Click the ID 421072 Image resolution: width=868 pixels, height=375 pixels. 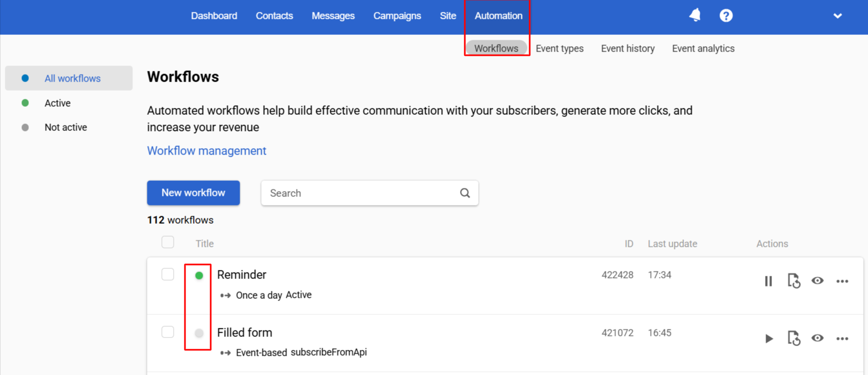(x=617, y=333)
